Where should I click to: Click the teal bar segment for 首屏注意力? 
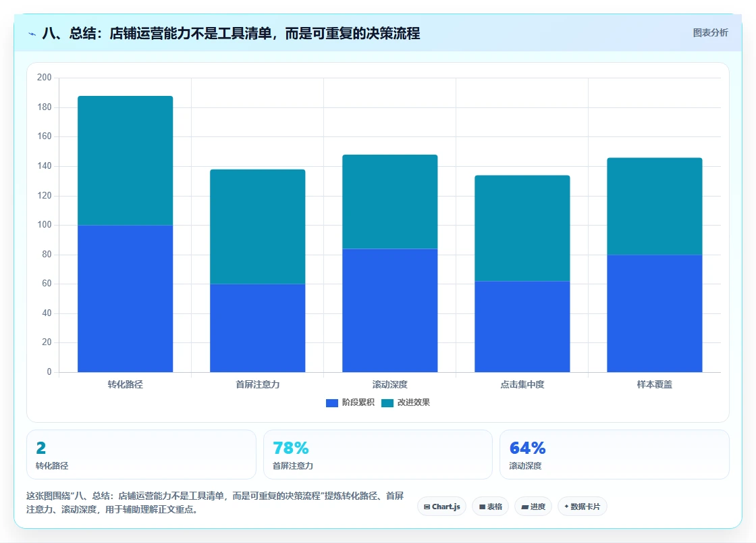(257, 227)
